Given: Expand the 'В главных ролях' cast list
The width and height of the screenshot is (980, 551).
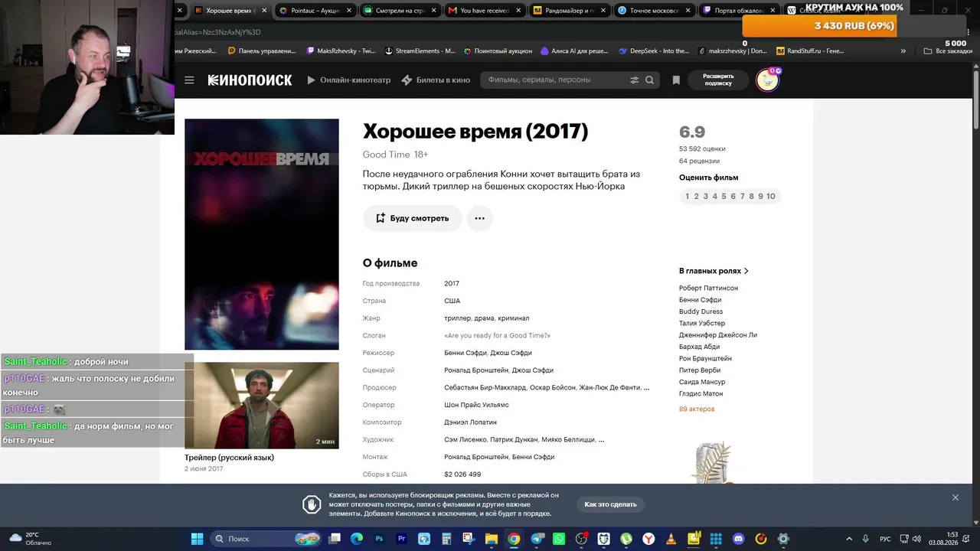Looking at the screenshot, I should click(714, 271).
